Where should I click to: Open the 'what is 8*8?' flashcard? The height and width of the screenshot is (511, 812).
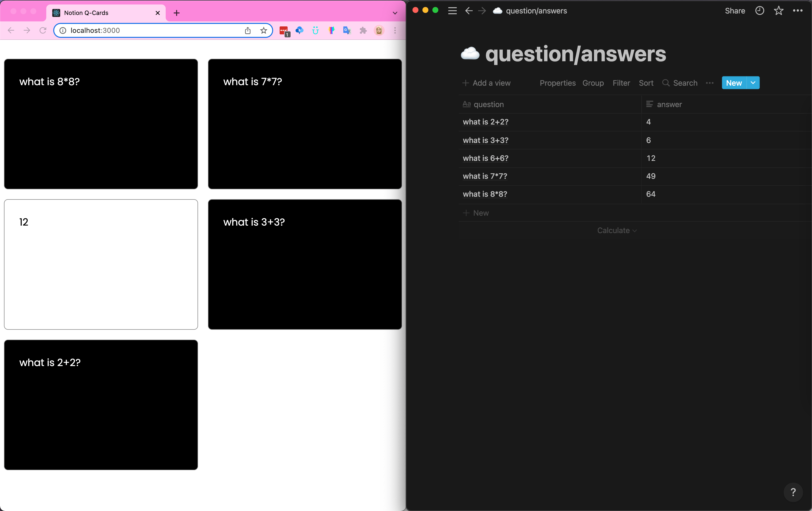click(101, 124)
